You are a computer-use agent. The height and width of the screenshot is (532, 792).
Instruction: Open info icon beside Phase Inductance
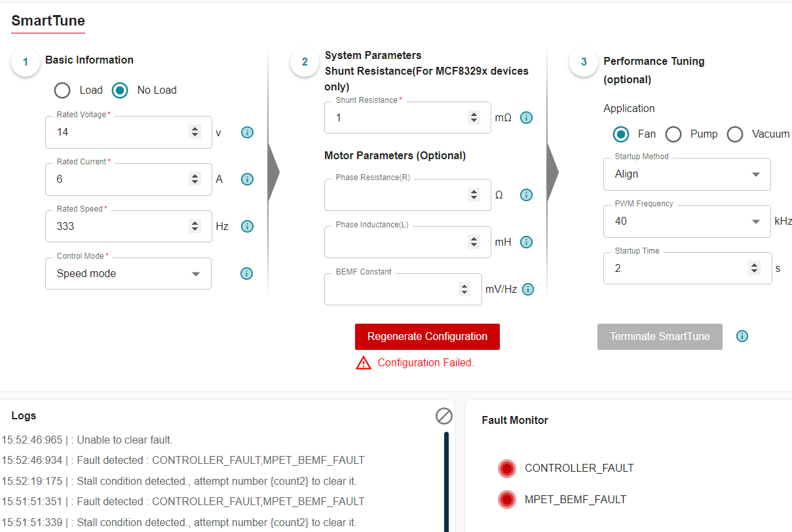pyautogui.click(x=526, y=242)
